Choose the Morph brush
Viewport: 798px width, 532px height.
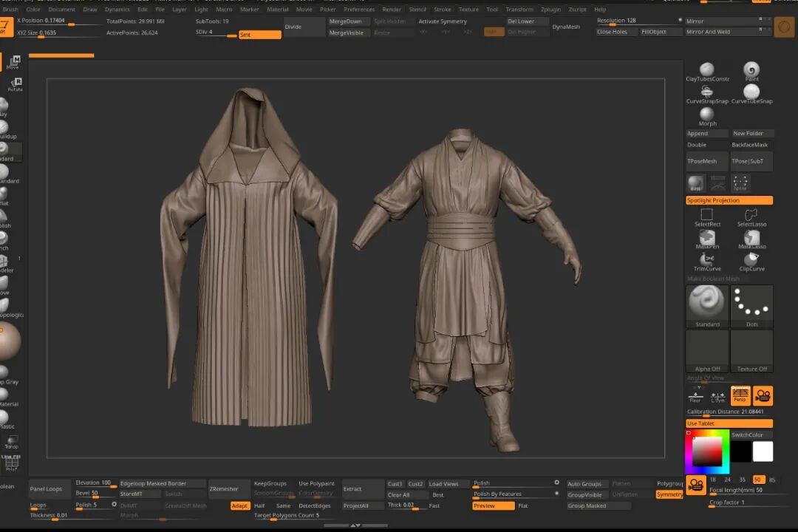click(x=707, y=115)
